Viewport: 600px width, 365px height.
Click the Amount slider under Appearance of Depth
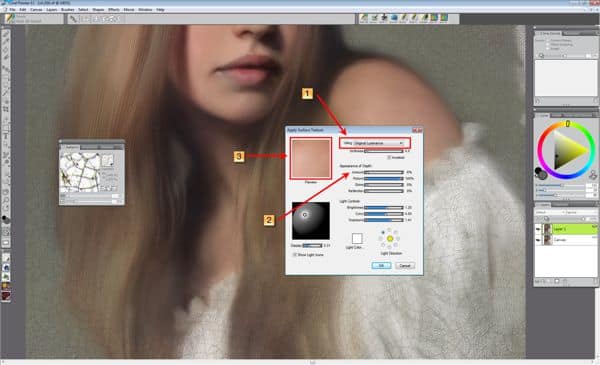point(383,172)
